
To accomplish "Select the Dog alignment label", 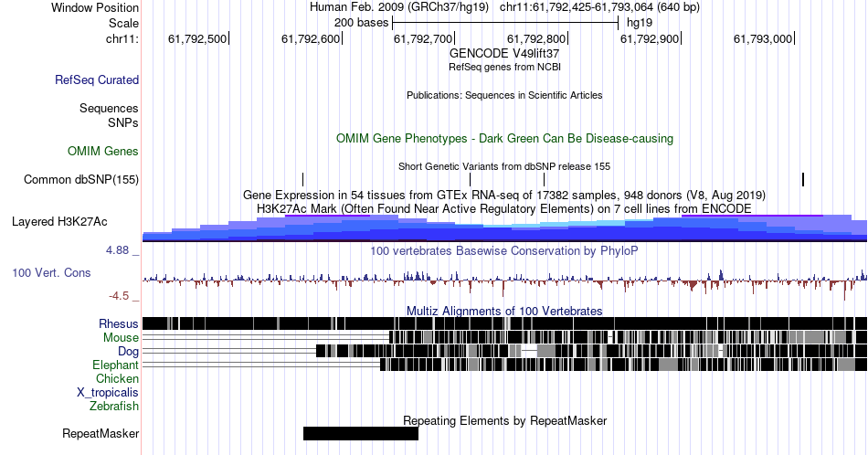I will pos(128,352).
